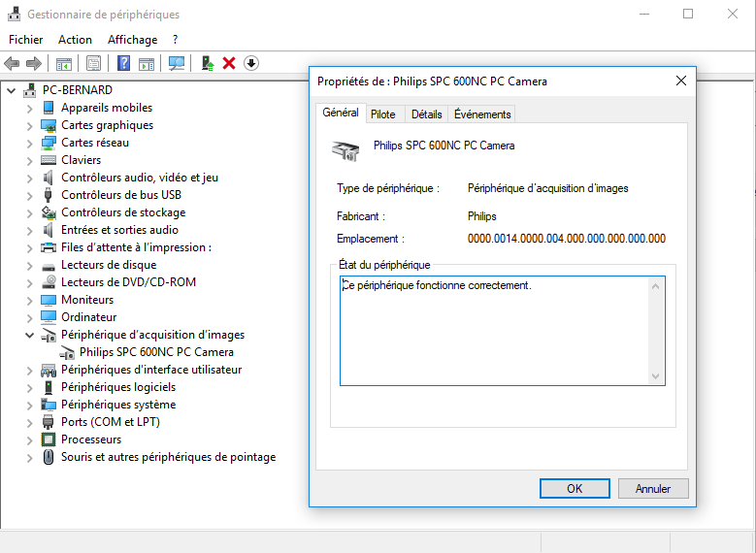Image resolution: width=756 pixels, height=553 pixels.
Task: Select the Périphériques logiciels item
Action: point(118,387)
